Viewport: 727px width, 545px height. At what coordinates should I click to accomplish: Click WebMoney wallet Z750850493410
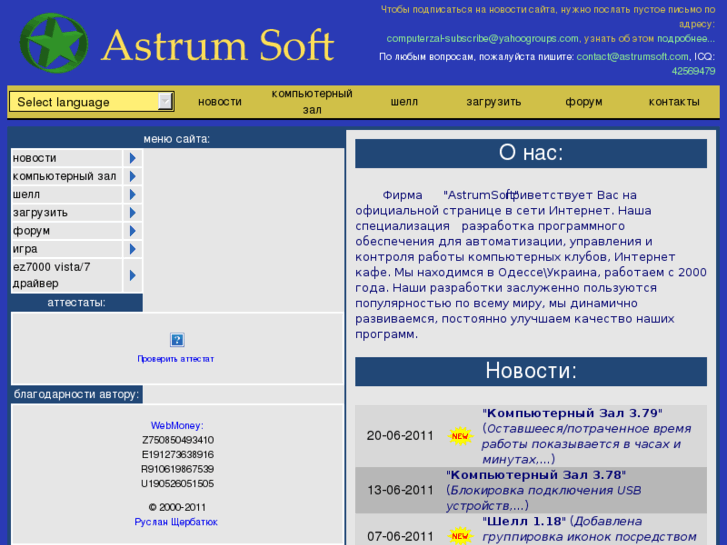(178, 440)
